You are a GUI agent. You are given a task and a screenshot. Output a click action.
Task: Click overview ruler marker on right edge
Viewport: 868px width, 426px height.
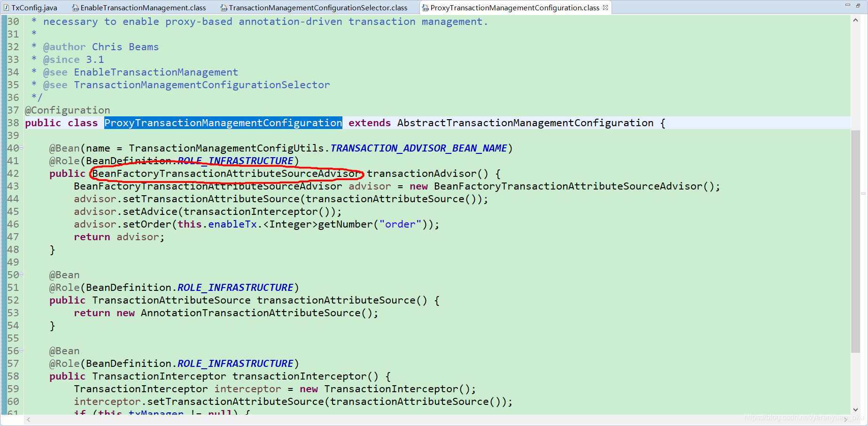[863, 193]
